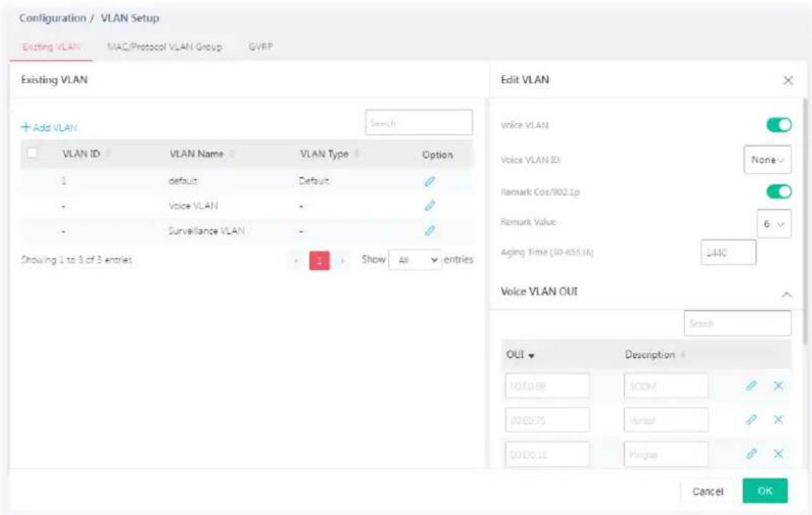Go to page 1 in pagination
This screenshot has height=515, width=812.
(319, 260)
